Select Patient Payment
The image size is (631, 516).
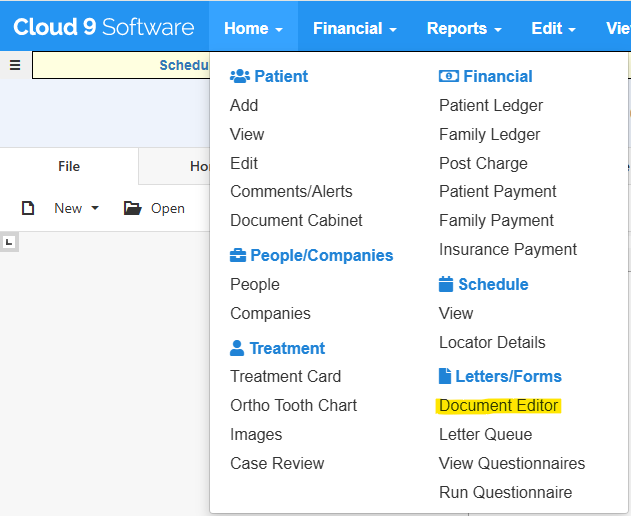click(497, 192)
